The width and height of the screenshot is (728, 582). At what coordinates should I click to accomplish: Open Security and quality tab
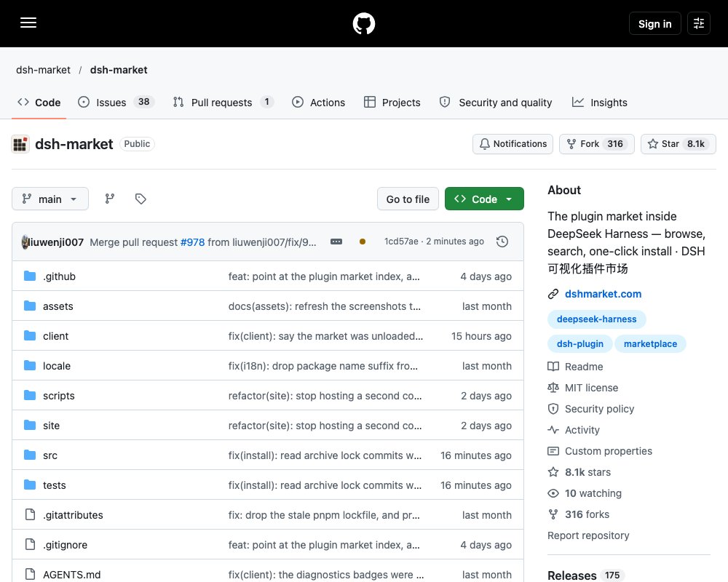pos(496,103)
